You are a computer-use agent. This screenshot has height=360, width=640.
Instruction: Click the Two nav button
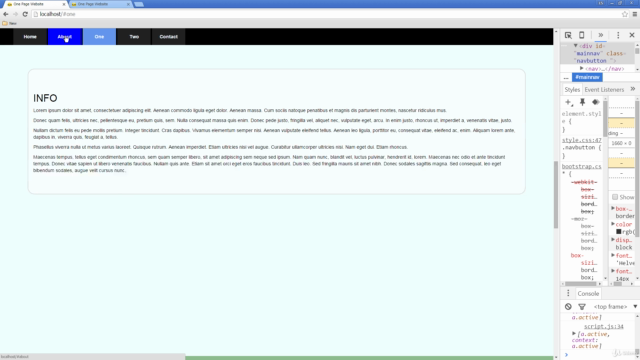pyautogui.click(x=134, y=37)
